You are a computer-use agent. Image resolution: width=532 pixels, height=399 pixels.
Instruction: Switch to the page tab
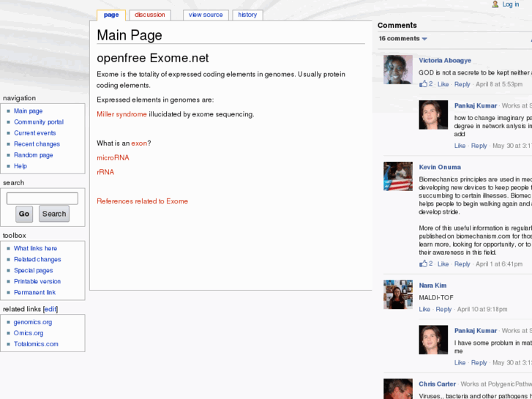pyautogui.click(x=111, y=15)
